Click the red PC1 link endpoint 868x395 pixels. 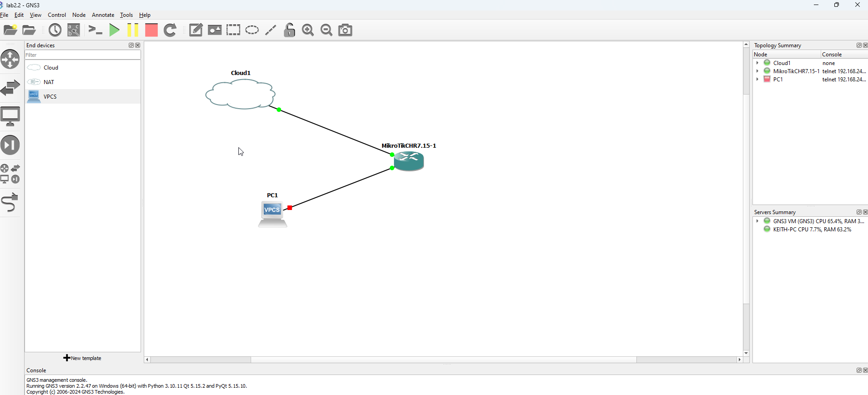click(290, 208)
